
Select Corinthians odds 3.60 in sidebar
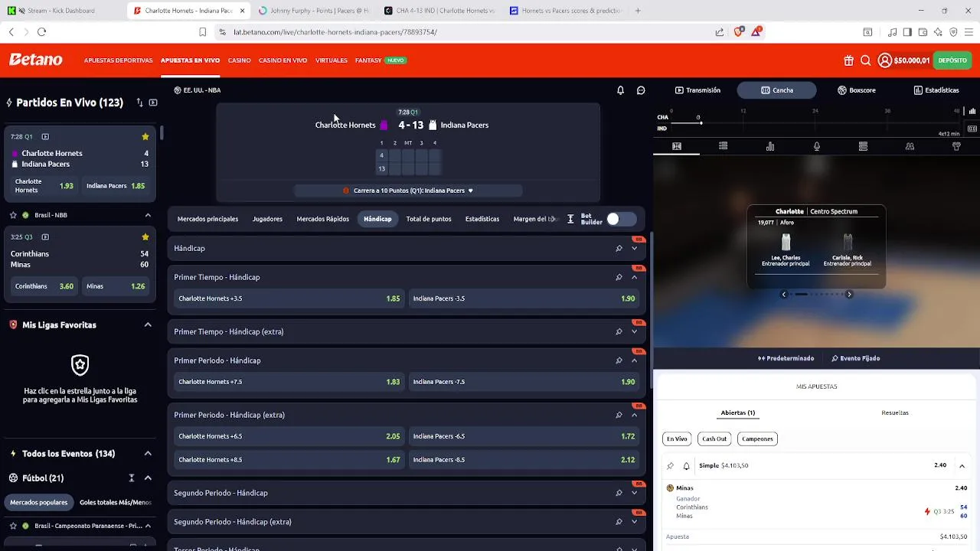point(44,286)
